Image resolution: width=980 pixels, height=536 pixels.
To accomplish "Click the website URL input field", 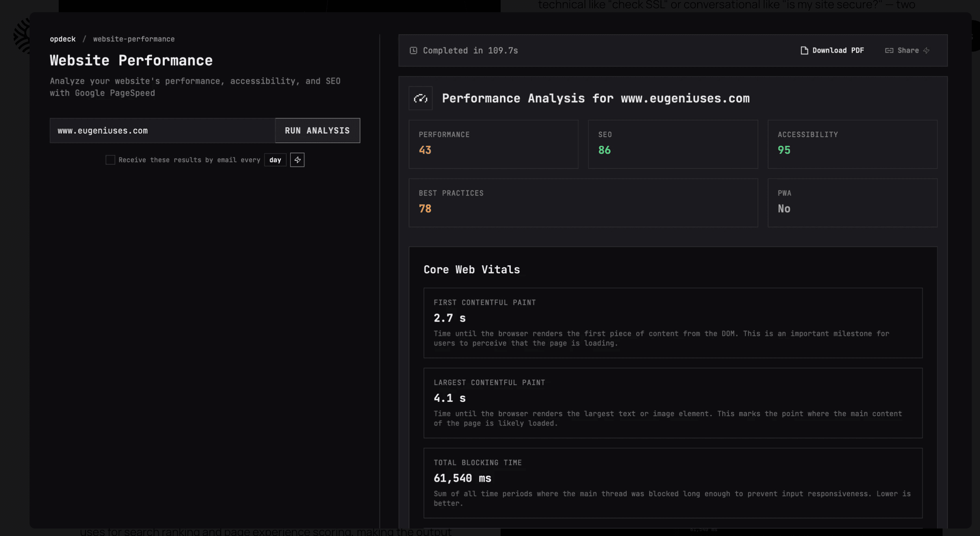I will (161, 130).
